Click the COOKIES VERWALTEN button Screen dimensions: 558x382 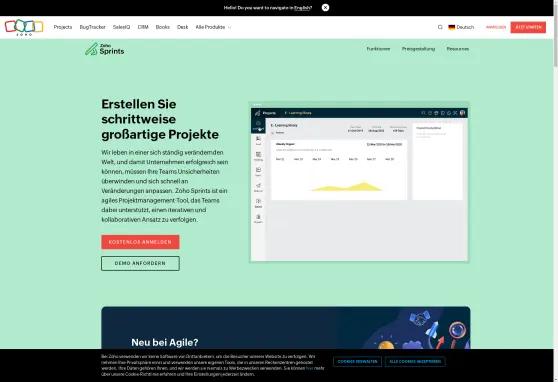coord(358,361)
